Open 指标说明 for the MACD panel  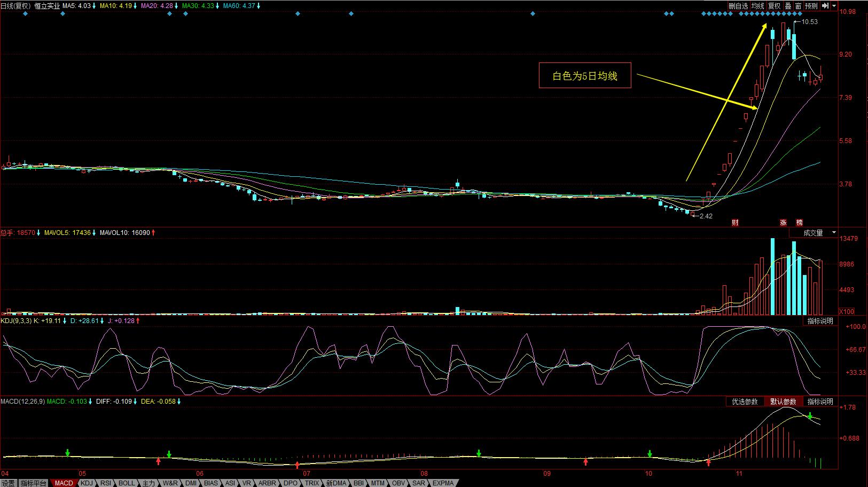[x=820, y=402]
